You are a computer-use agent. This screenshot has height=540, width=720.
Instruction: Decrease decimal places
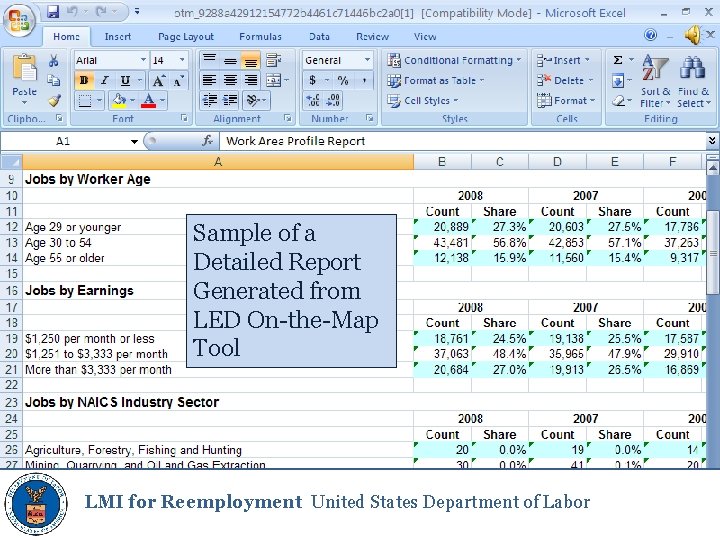click(333, 100)
